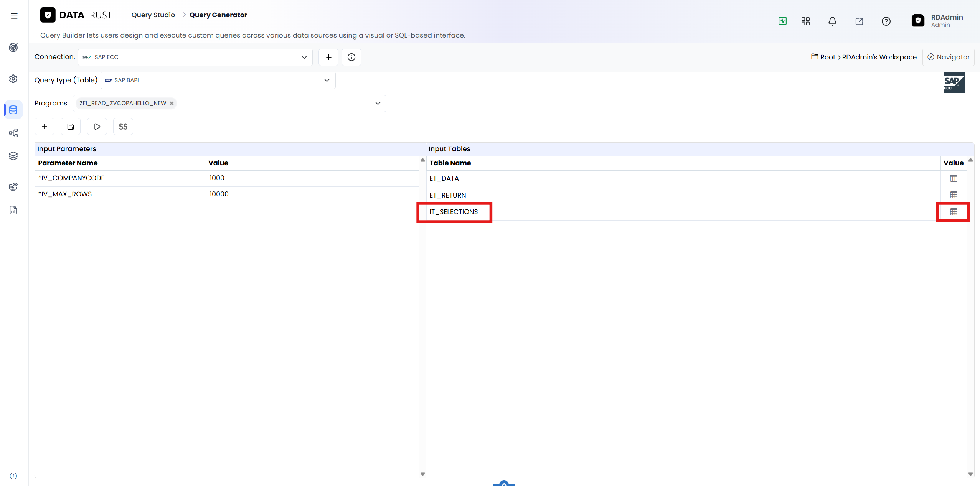Open the reports document sidebar icon
The height and width of the screenshot is (486, 980).
(13, 210)
